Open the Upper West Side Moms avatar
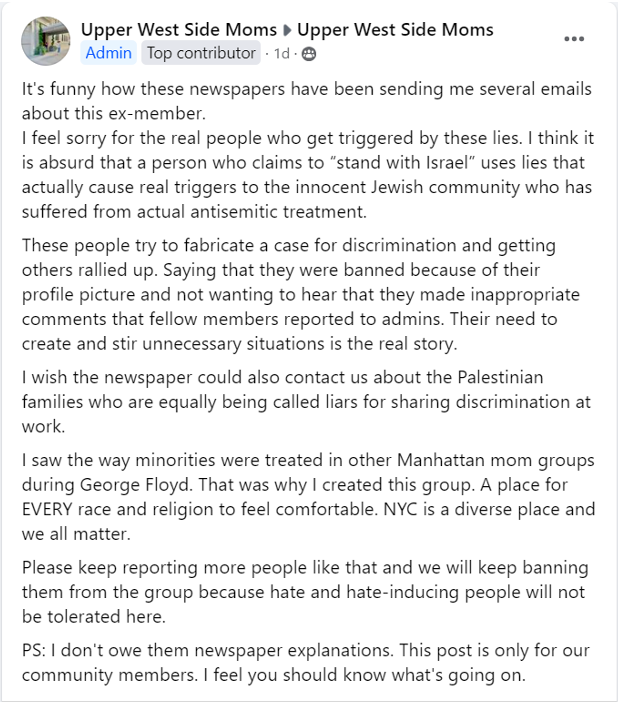Image resolution: width=618 pixels, height=702 pixels. [46, 41]
